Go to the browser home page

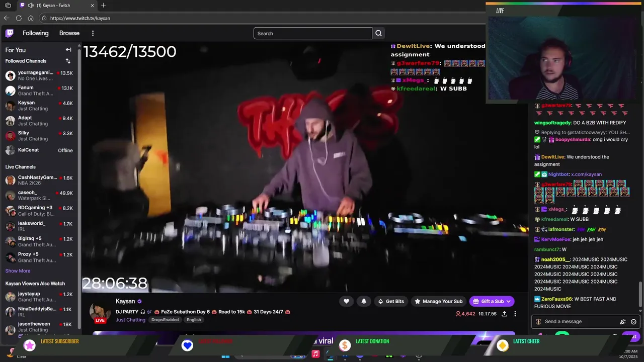click(31, 18)
